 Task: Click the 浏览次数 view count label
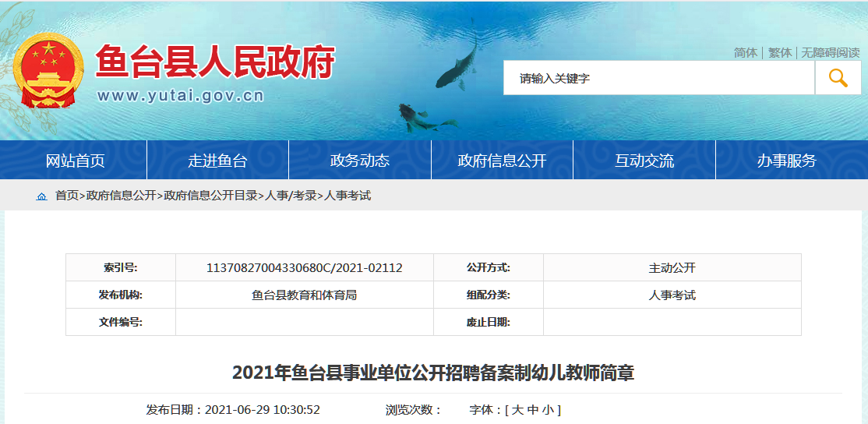[414, 410]
